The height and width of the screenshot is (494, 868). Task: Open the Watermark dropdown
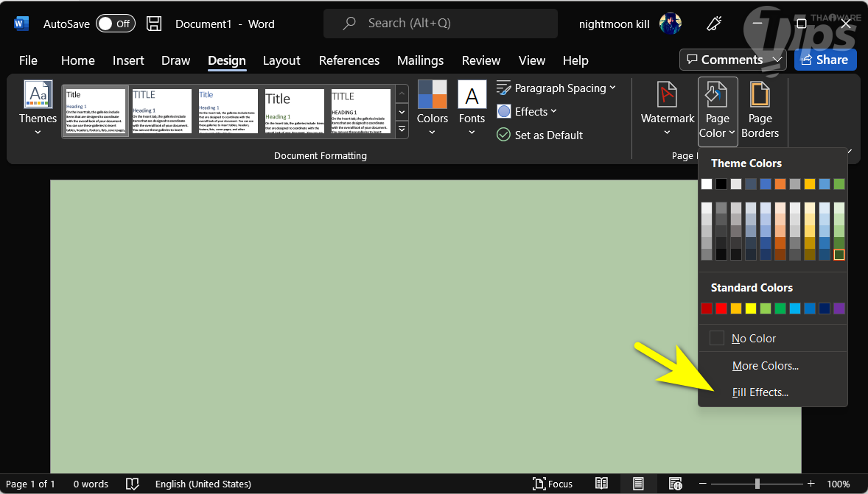pyautogui.click(x=667, y=110)
